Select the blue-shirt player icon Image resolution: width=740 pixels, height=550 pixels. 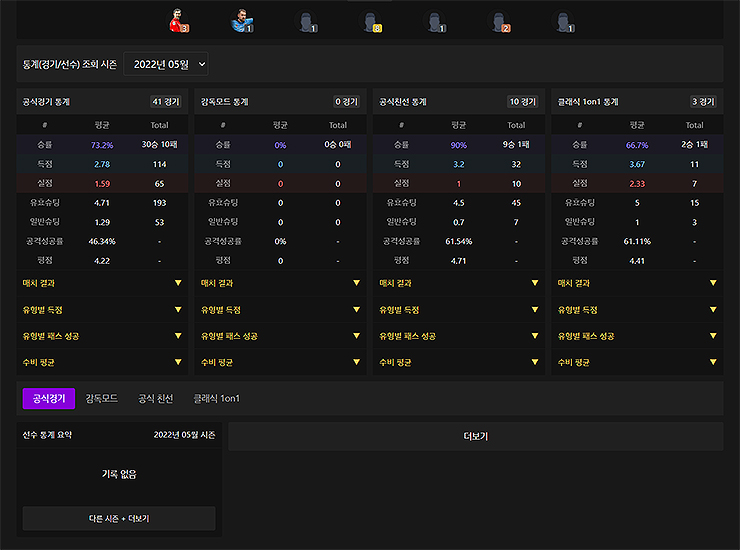click(243, 21)
